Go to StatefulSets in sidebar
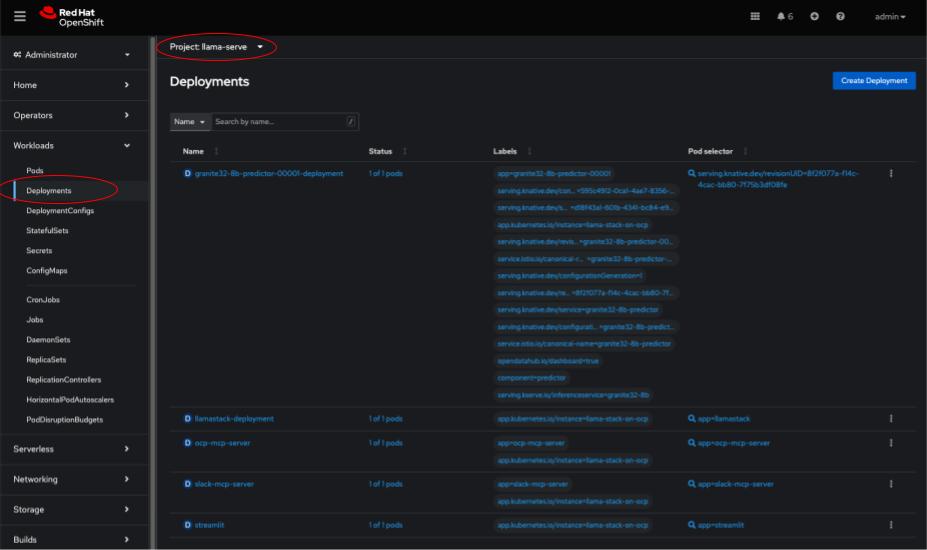The width and height of the screenshot is (927, 550). tap(47, 231)
